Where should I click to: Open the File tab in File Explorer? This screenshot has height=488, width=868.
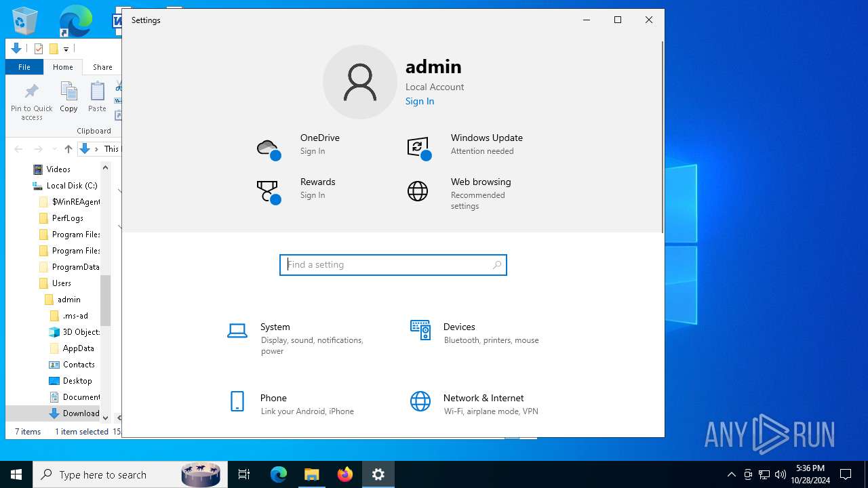[x=24, y=67]
